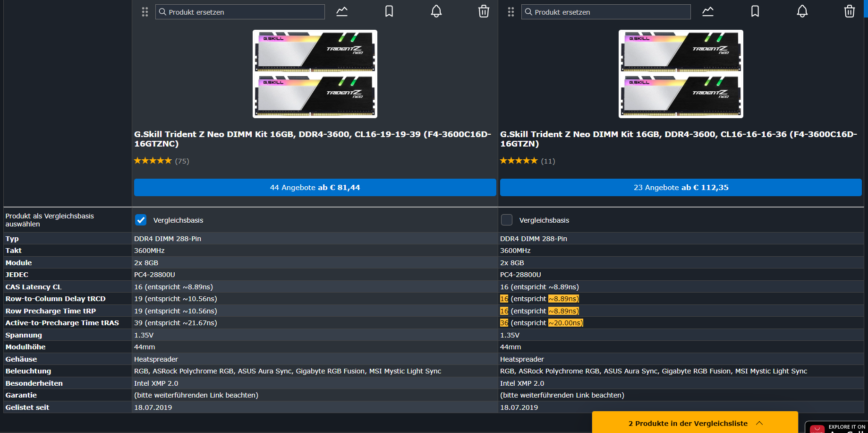Viewport: 868px width, 433px height.
Task: Click the JEDEC row label
Action: tap(17, 275)
